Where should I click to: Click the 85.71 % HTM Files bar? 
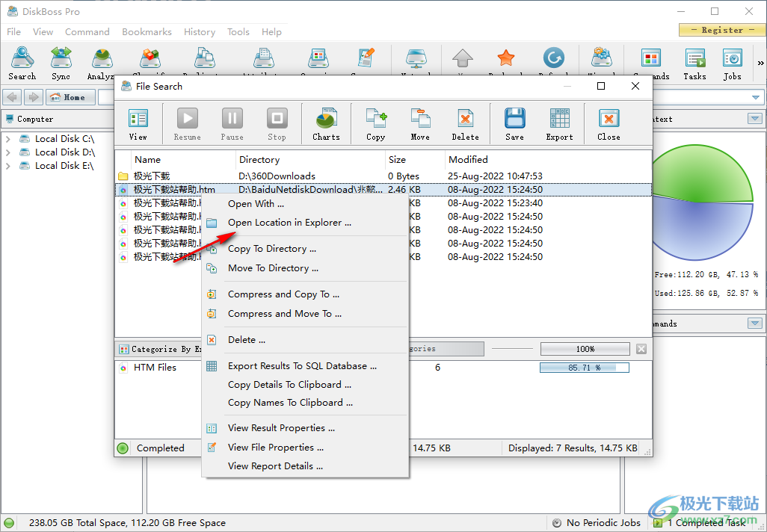coord(585,367)
